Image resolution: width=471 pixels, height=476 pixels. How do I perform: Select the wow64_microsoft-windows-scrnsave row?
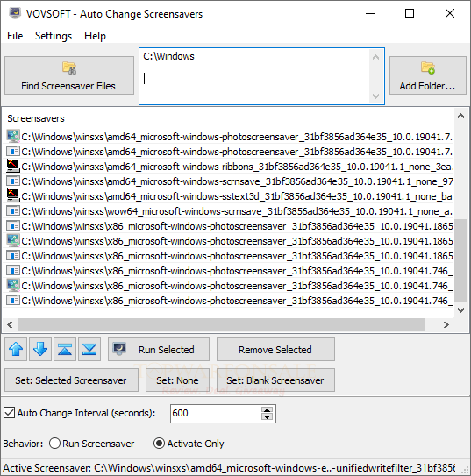[230, 211]
